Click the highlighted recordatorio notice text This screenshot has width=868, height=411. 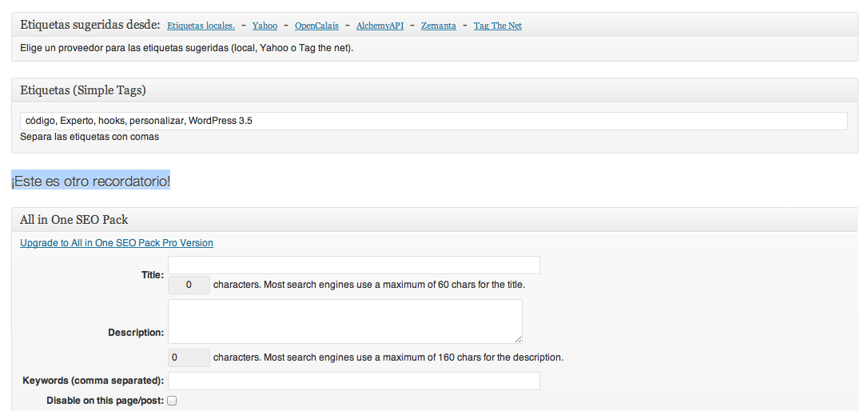(91, 182)
